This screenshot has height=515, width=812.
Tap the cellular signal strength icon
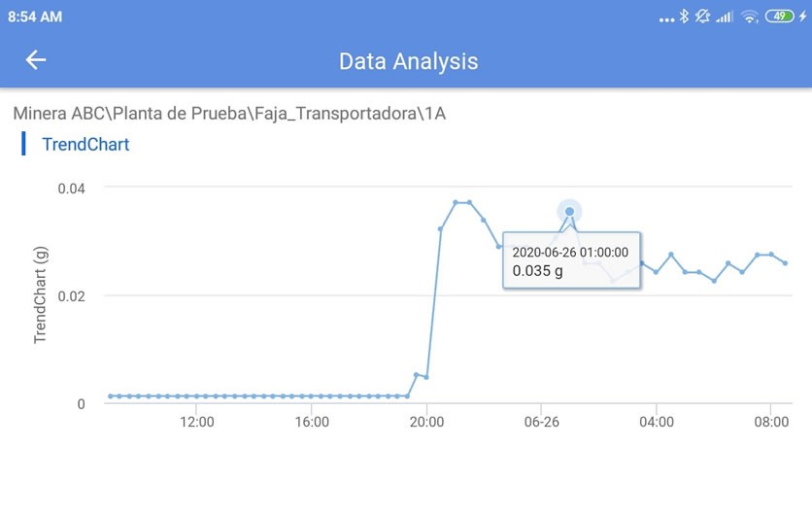(x=725, y=17)
